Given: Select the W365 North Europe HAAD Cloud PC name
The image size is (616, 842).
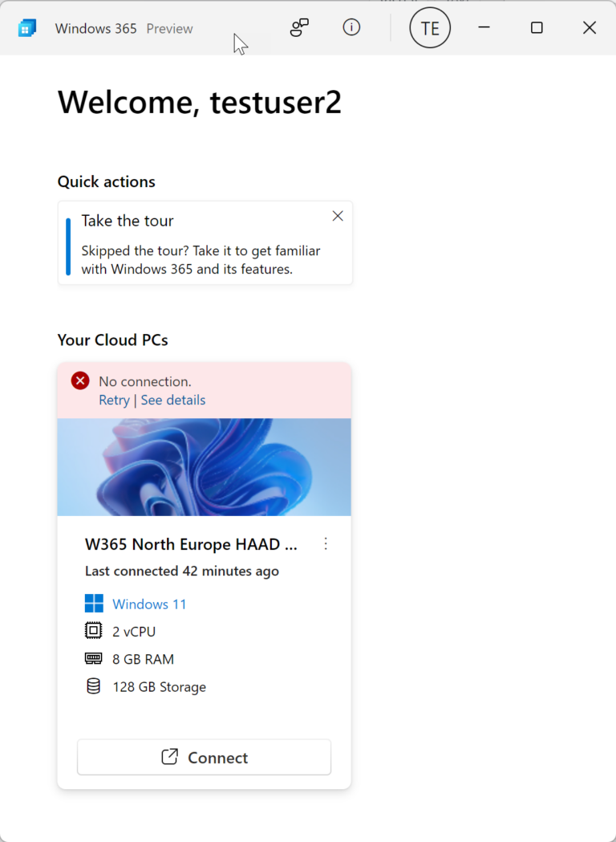Looking at the screenshot, I should [x=191, y=543].
